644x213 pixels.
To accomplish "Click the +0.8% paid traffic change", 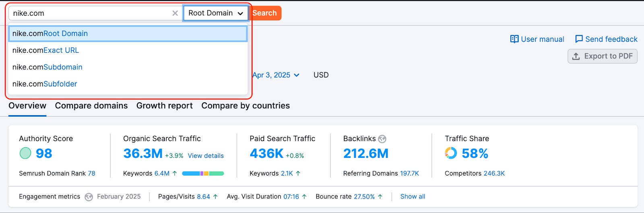I will 295,156.
